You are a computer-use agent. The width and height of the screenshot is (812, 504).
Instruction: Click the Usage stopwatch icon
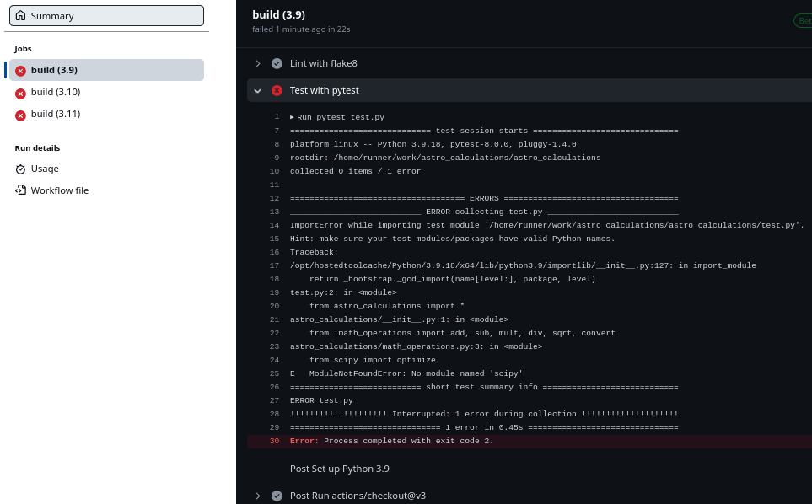[x=20, y=168]
